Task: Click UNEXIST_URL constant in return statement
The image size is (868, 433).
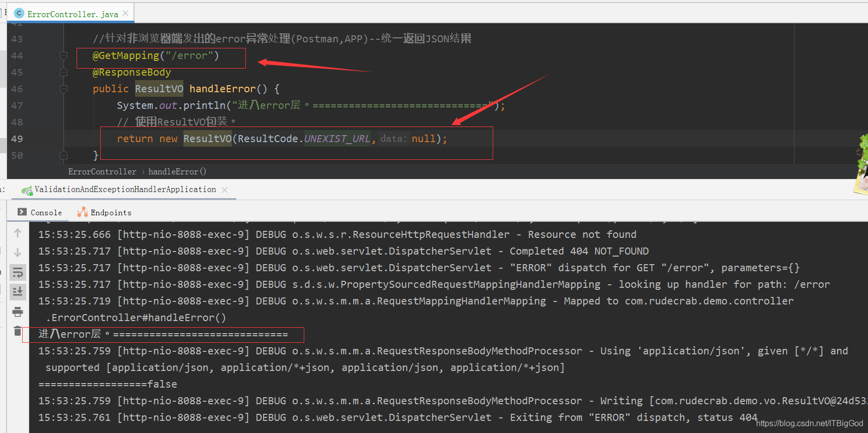Action: 337,139
